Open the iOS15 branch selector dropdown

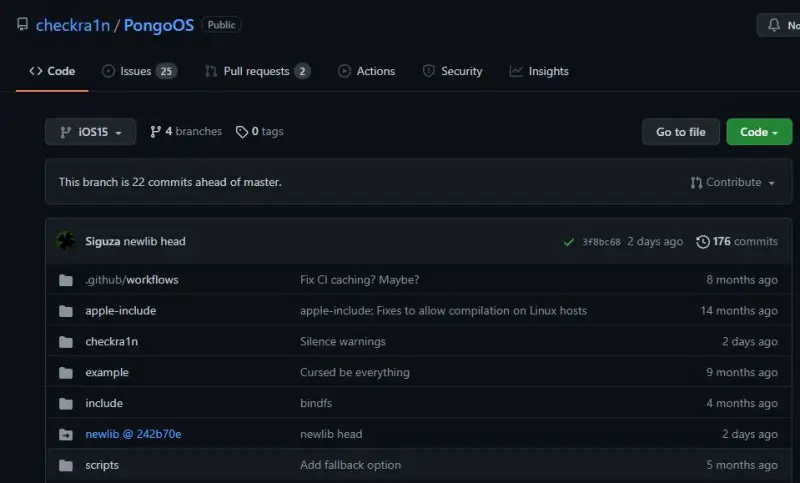point(90,132)
